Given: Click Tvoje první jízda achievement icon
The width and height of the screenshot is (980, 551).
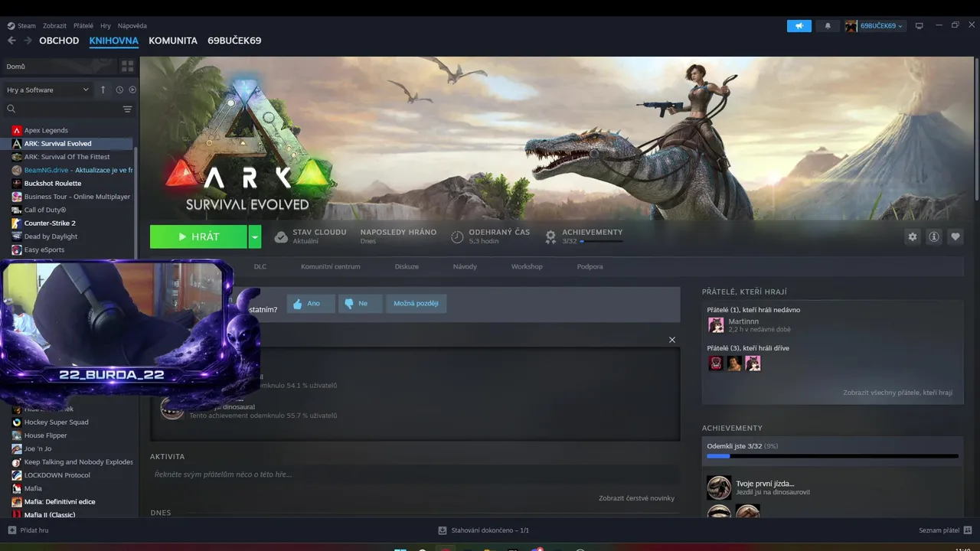Looking at the screenshot, I should (x=719, y=487).
